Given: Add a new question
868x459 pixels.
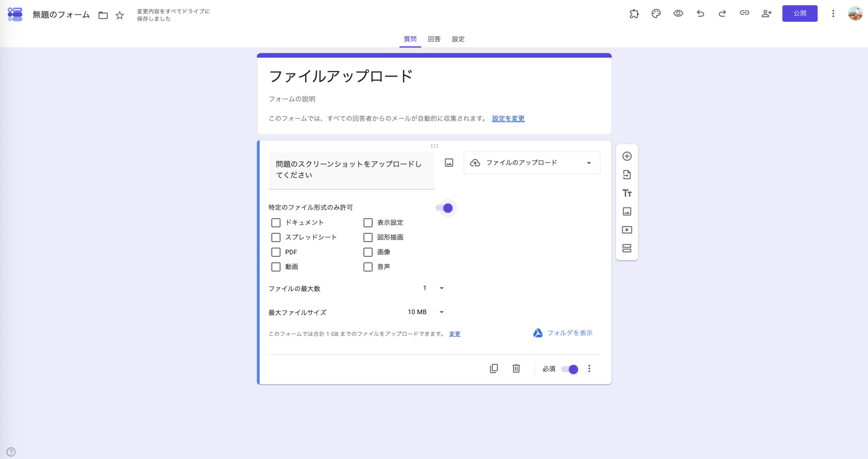Looking at the screenshot, I should coord(627,156).
